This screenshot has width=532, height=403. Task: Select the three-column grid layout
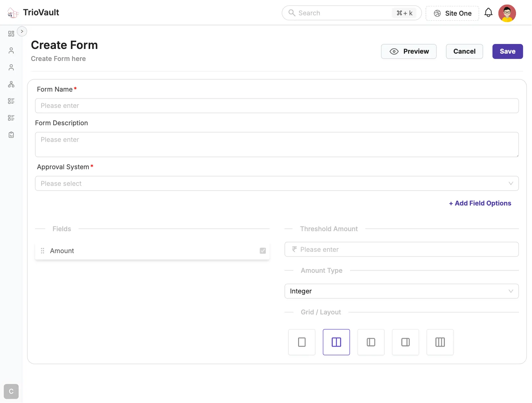440,342
